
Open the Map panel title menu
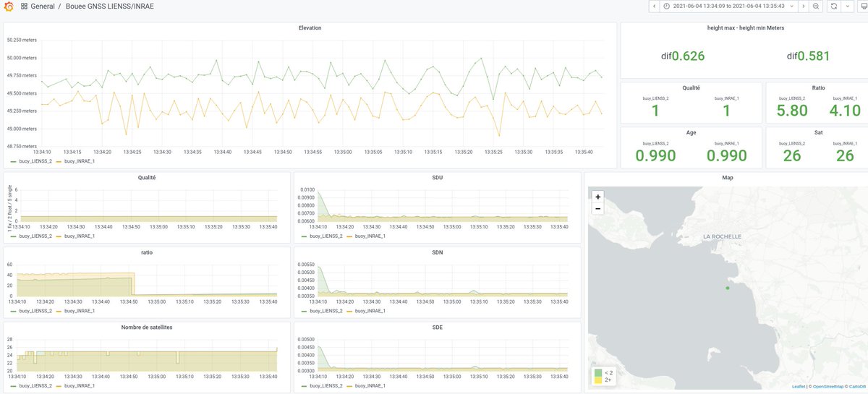tap(727, 177)
